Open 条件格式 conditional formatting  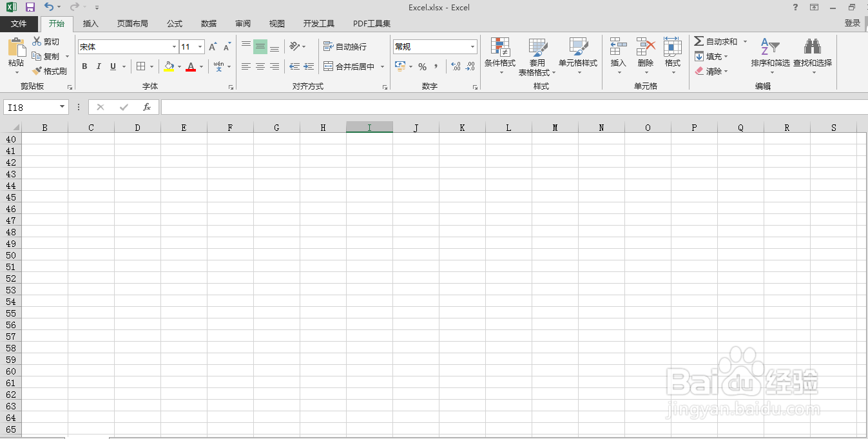[x=500, y=55]
